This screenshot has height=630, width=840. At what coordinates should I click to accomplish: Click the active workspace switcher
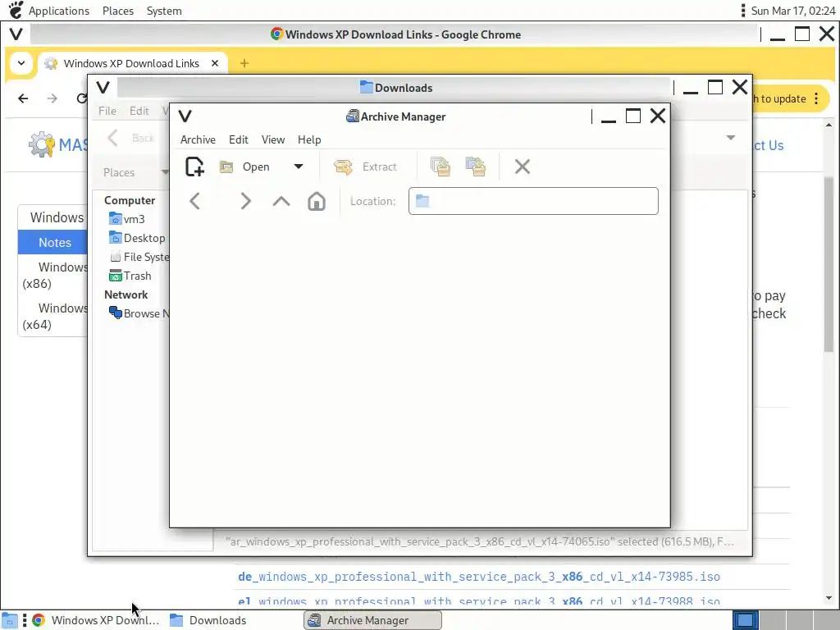pyautogui.click(x=745, y=620)
